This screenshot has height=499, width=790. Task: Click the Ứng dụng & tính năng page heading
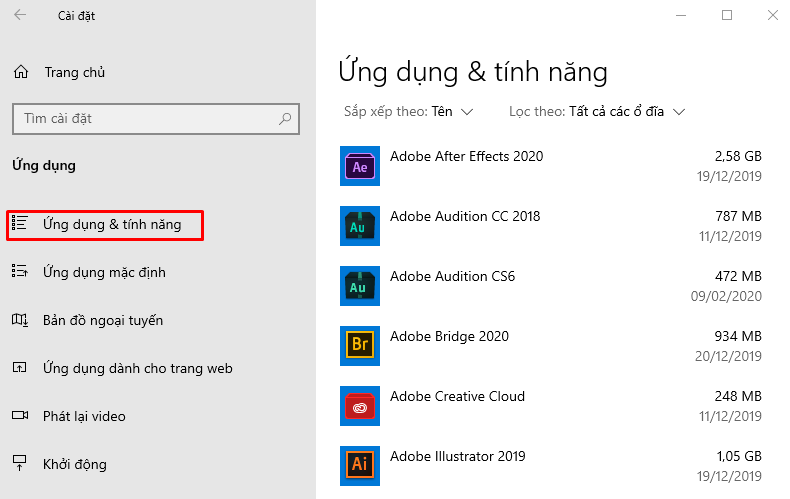click(473, 72)
